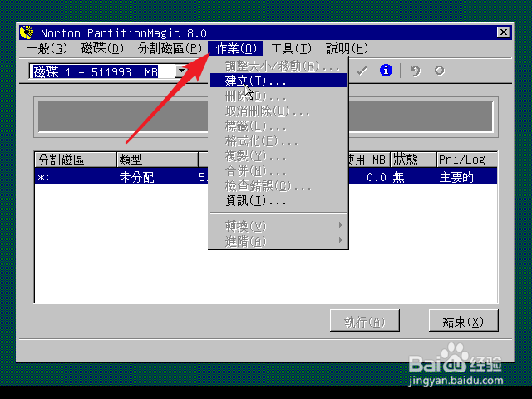Click the 執行(A) button
The width and height of the screenshot is (532, 399).
pyautogui.click(x=365, y=321)
